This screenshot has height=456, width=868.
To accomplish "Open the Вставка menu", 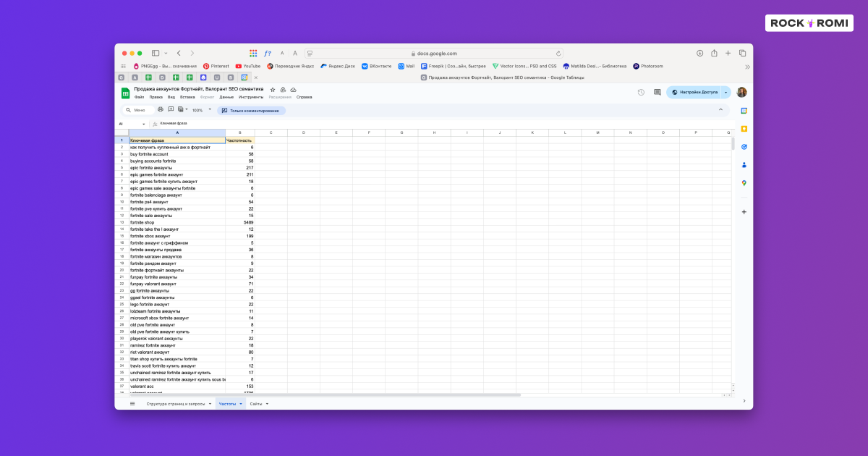I will (187, 96).
